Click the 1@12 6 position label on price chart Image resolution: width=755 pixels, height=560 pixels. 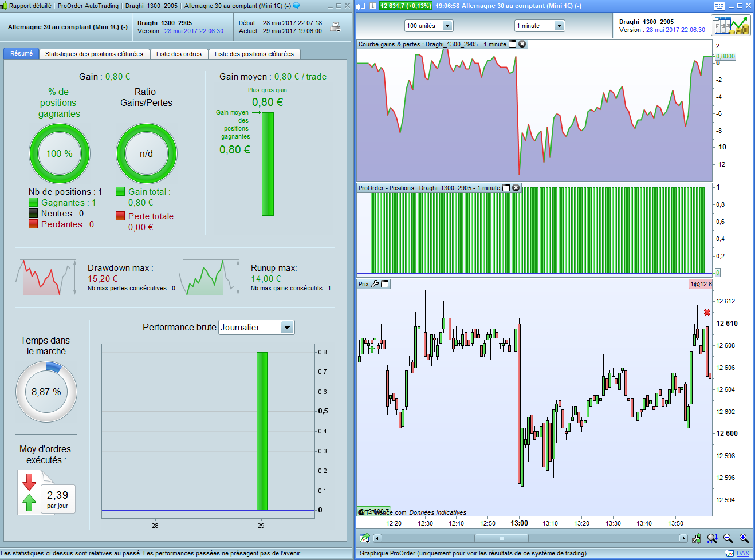[x=701, y=284]
